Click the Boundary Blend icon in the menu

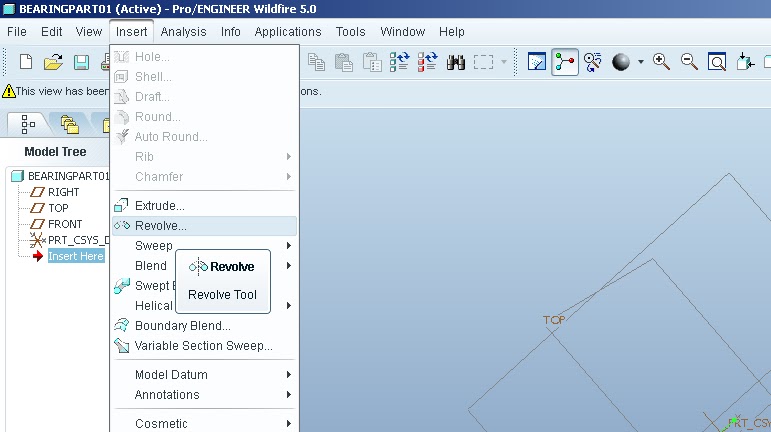click(121, 325)
